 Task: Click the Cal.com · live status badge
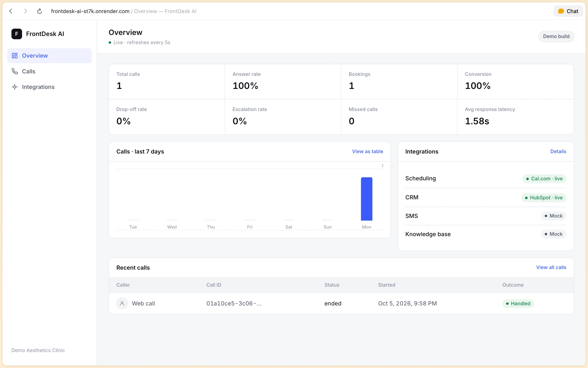coord(544,179)
